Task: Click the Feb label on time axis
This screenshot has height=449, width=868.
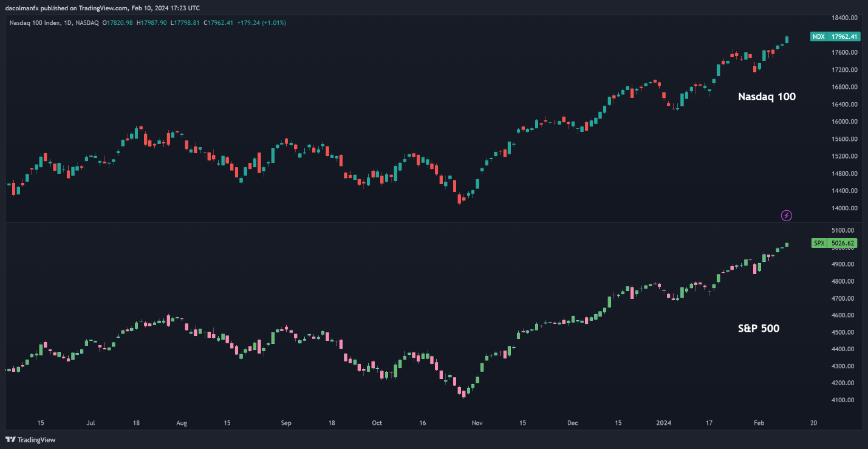Action: point(758,422)
